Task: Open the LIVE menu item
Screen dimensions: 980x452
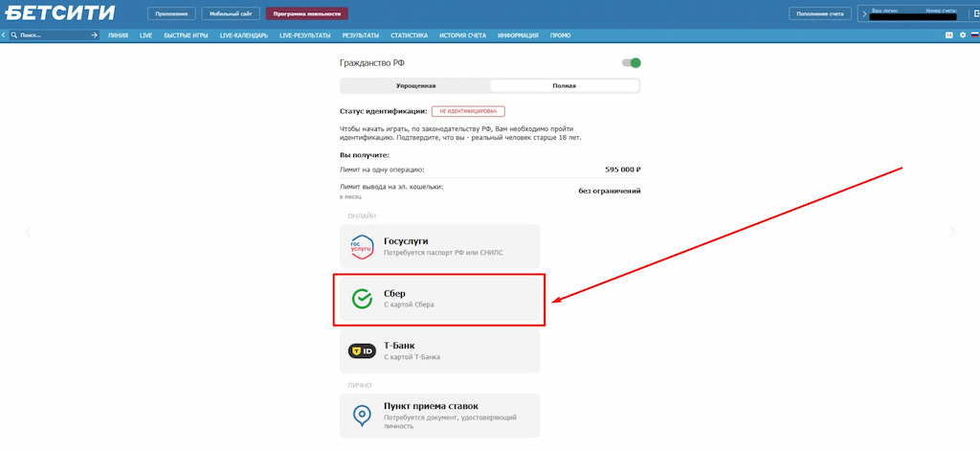Action: click(146, 35)
